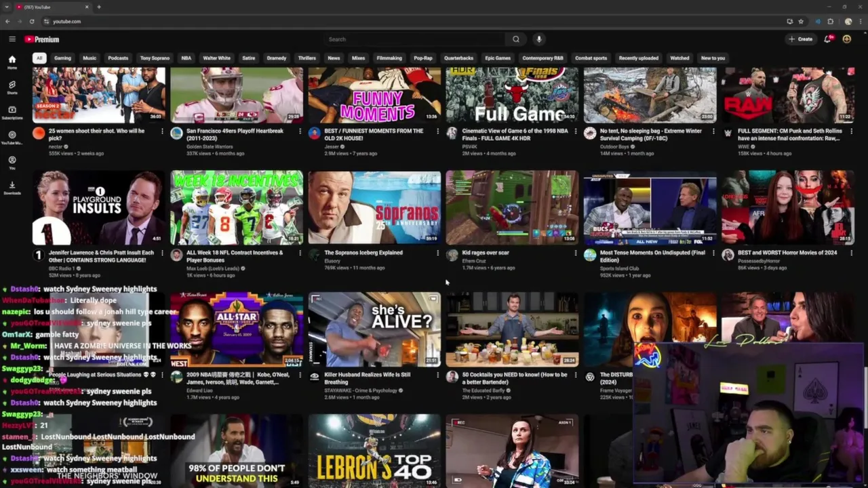Click the YouTube Premium logo

click(x=42, y=39)
